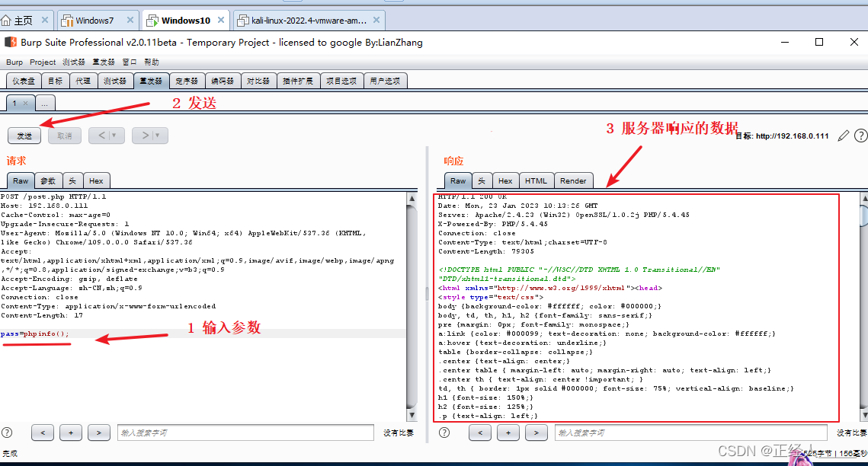Select the response Render tab
Image resolution: width=868 pixels, height=466 pixels.
573,180
